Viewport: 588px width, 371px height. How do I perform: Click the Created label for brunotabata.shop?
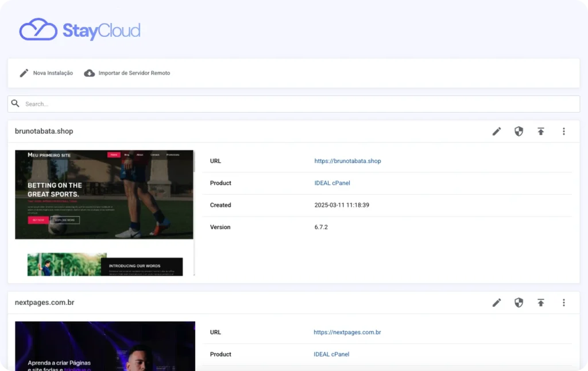(x=220, y=205)
